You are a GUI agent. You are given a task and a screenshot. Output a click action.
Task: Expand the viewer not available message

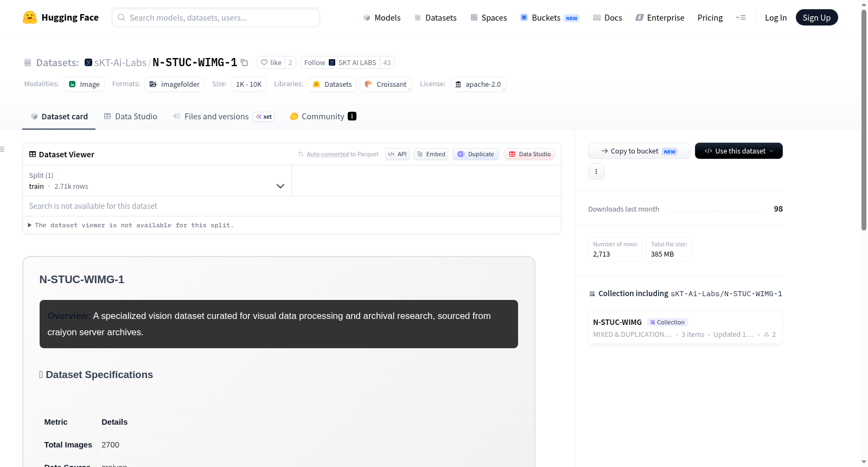click(131, 225)
